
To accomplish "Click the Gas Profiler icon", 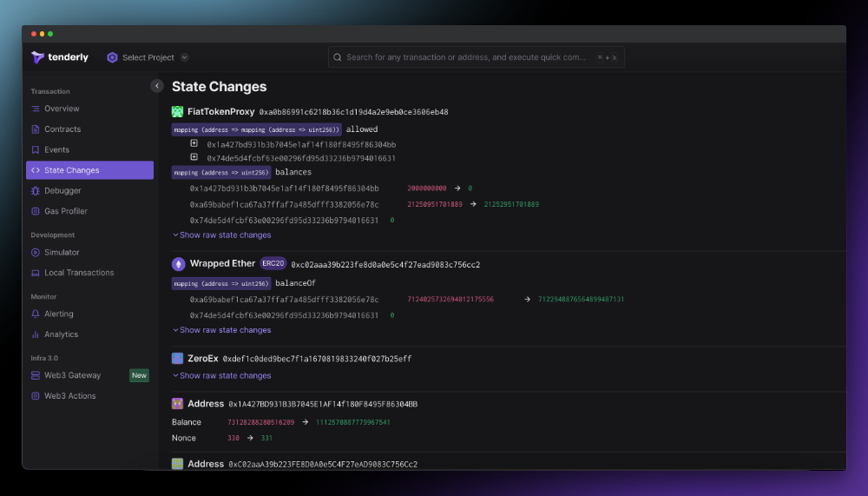I will (x=36, y=211).
